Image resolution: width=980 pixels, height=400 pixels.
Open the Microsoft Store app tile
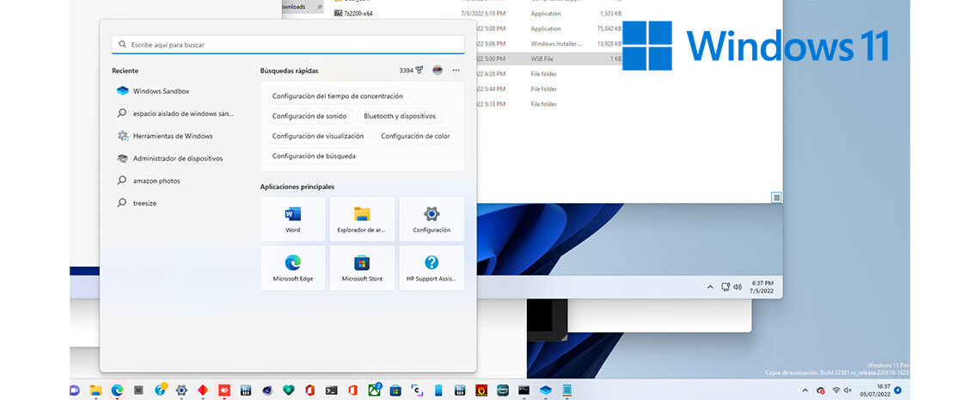point(363,268)
